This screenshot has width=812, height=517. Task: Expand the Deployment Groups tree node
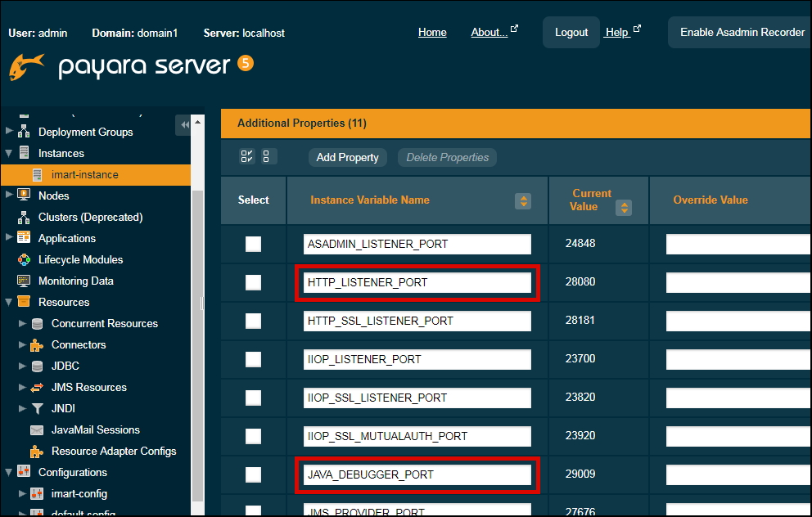pyautogui.click(x=9, y=132)
